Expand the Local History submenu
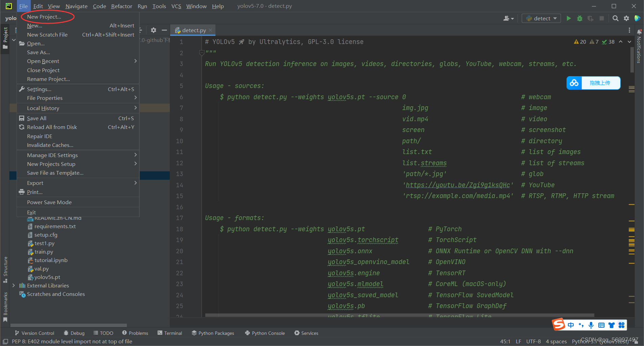The height and width of the screenshot is (346, 644). pyautogui.click(x=78, y=108)
